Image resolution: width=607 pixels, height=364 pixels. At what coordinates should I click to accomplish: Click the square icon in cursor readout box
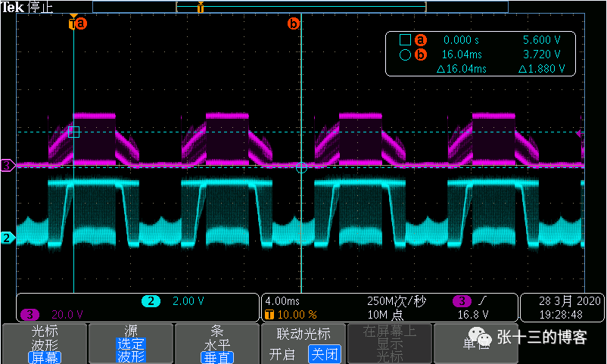(x=405, y=40)
